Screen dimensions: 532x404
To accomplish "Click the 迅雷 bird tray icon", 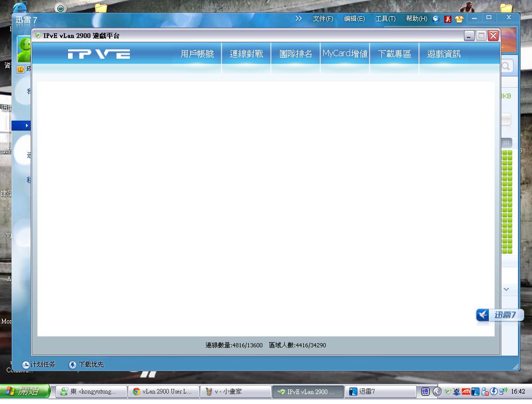I will 475,392.
